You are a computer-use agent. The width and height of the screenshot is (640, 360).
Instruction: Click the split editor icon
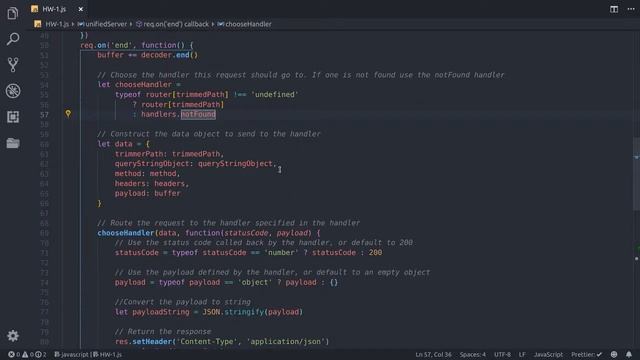click(x=613, y=9)
